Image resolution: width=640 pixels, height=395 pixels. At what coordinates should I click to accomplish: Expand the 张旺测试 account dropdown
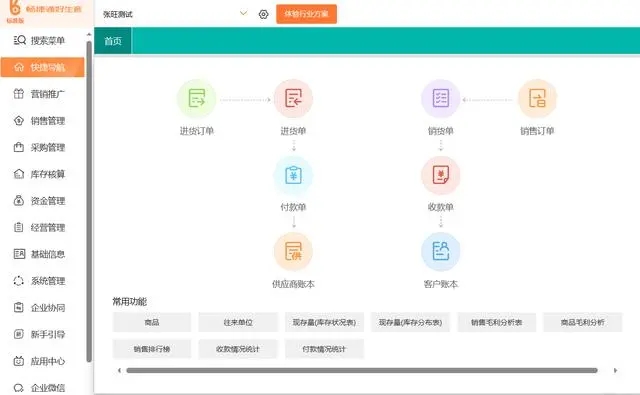pos(244,13)
